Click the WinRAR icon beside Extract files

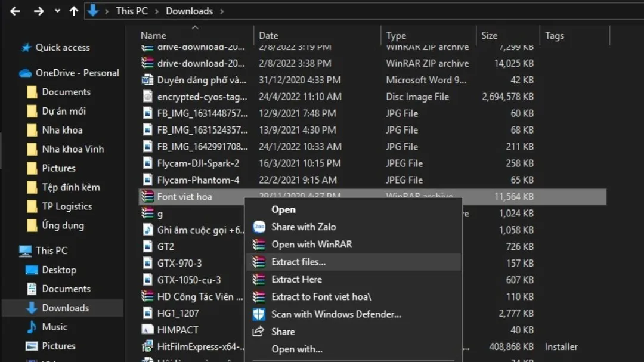tap(258, 262)
